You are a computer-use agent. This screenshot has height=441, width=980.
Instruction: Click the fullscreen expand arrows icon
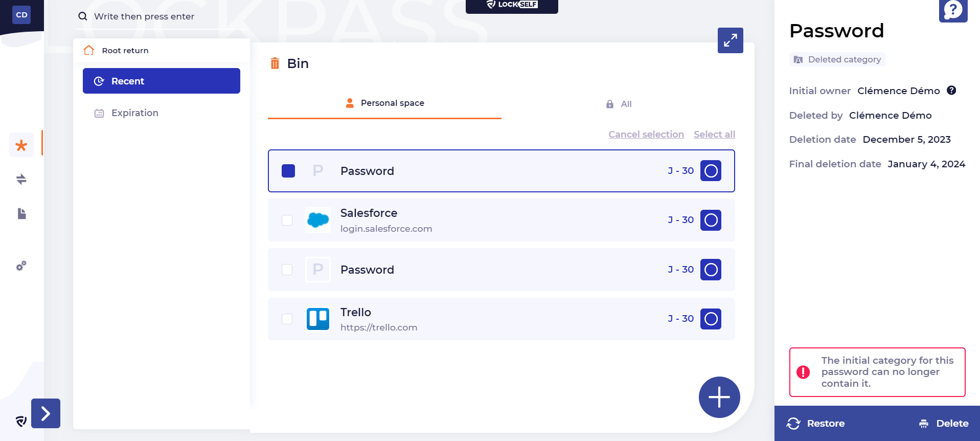coord(730,40)
